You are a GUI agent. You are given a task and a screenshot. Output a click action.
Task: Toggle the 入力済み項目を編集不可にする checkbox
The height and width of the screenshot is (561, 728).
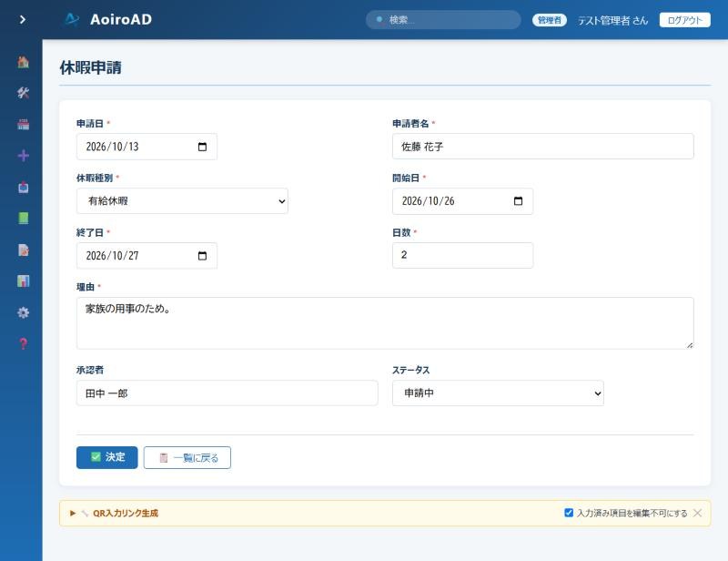[x=569, y=513]
